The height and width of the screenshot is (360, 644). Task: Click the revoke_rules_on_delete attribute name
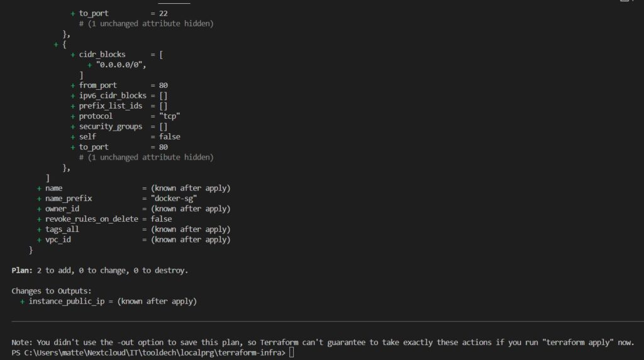coord(92,219)
